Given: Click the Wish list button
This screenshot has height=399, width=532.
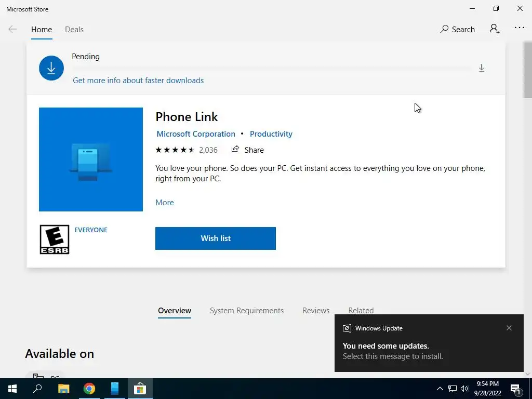Looking at the screenshot, I should [x=216, y=238].
